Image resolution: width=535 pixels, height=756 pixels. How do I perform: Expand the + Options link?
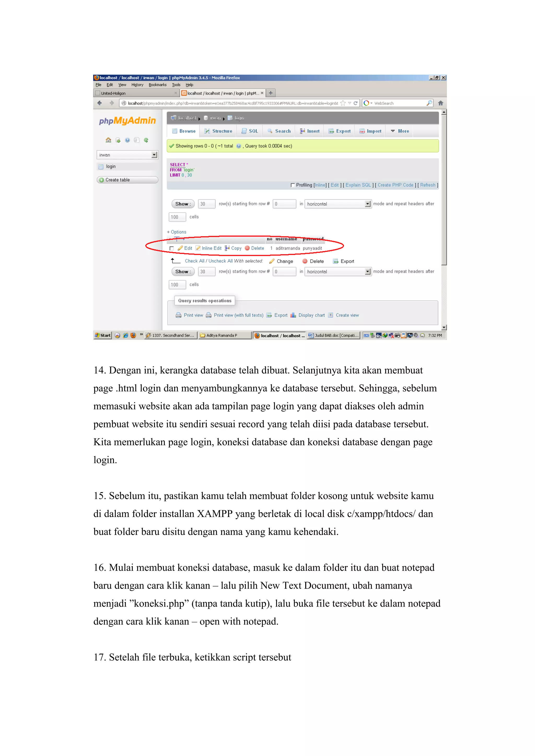coord(177,232)
